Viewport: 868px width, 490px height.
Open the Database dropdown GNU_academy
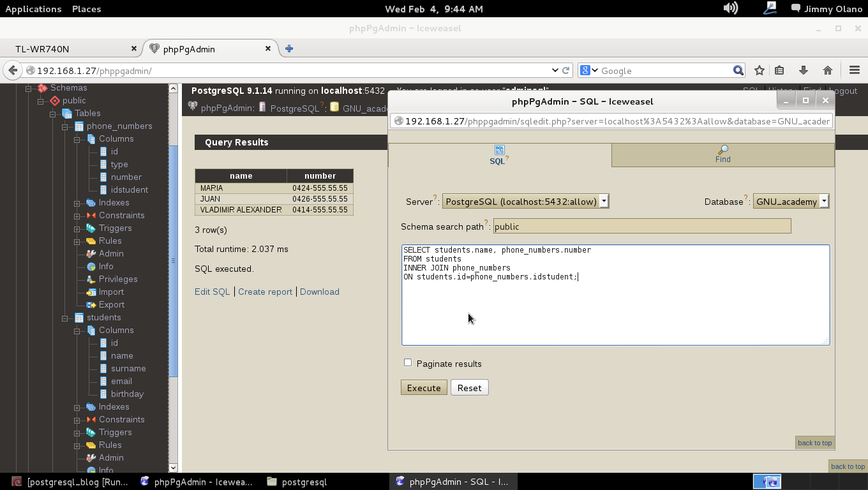(791, 202)
